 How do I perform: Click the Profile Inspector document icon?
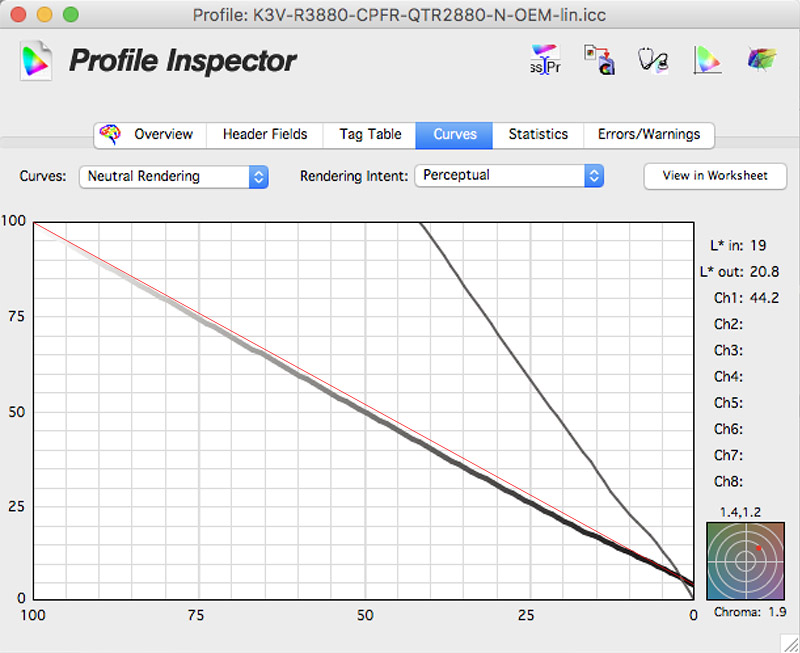pos(36,60)
